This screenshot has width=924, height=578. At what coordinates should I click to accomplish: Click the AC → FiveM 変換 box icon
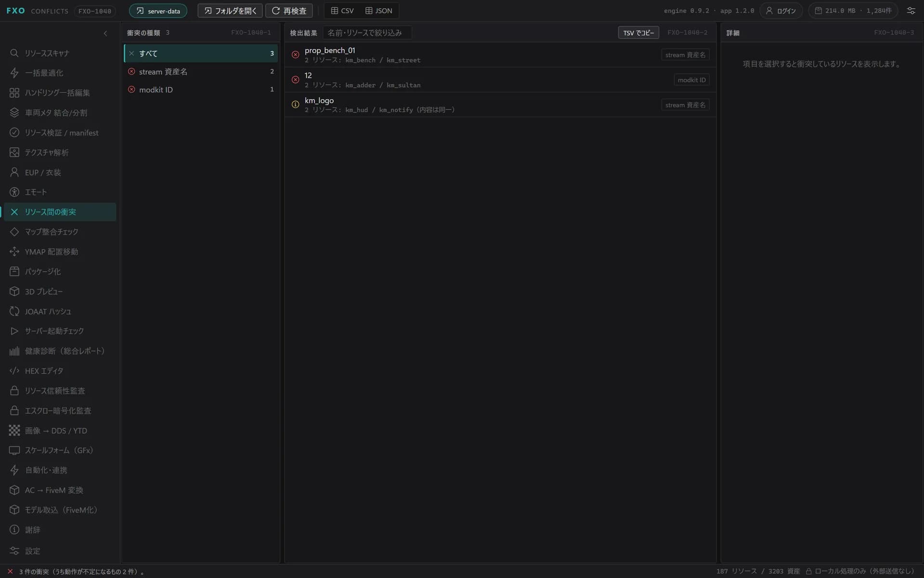(x=14, y=490)
